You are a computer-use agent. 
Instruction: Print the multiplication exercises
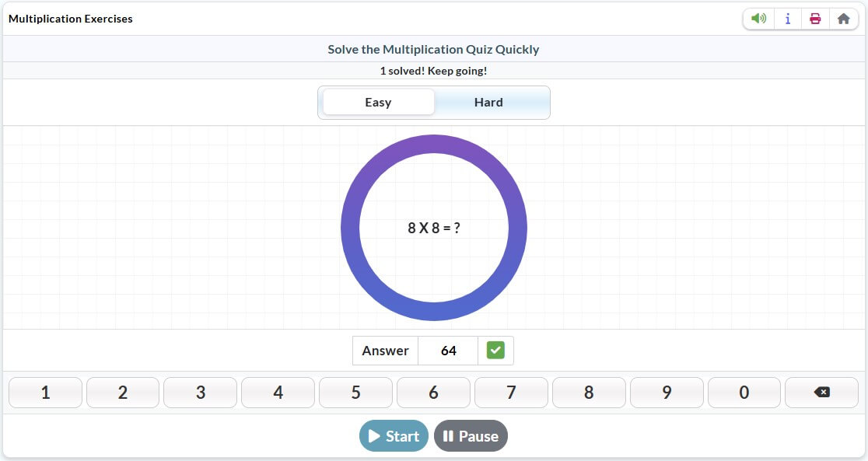click(x=815, y=18)
